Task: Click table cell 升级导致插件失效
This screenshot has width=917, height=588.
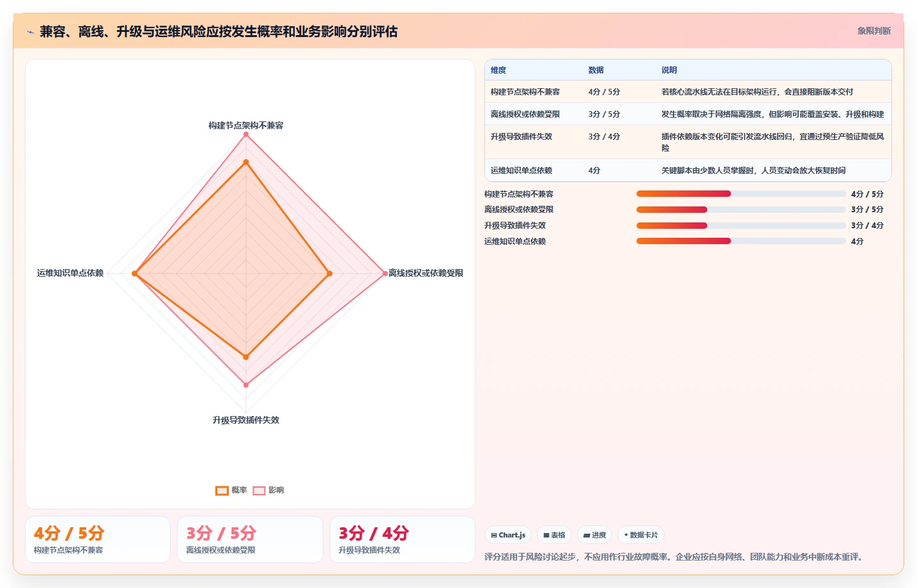Action: (521, 137)
